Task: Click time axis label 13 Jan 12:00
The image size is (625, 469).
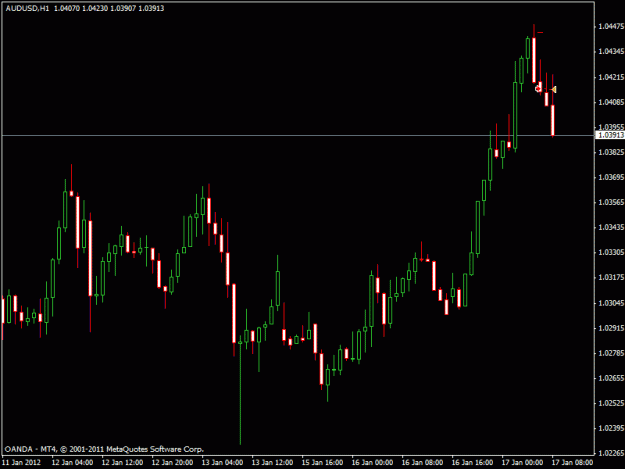Action: click(x=272, y=462)
